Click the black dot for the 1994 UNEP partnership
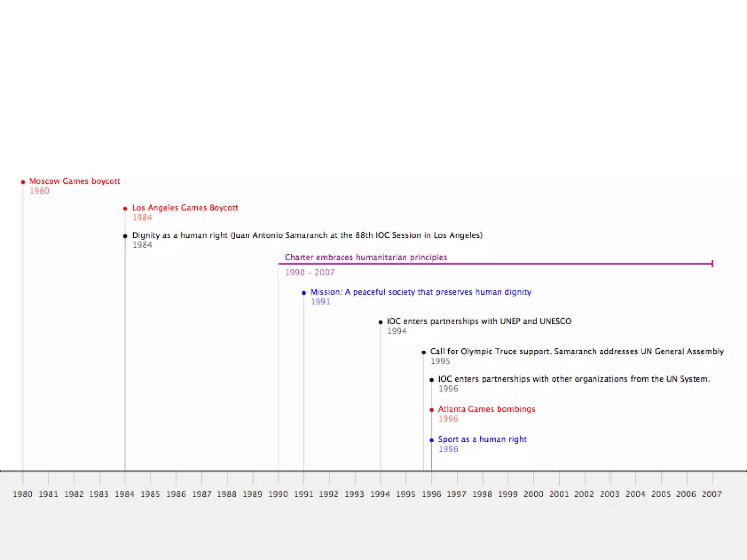 click(x=380, y=322)
